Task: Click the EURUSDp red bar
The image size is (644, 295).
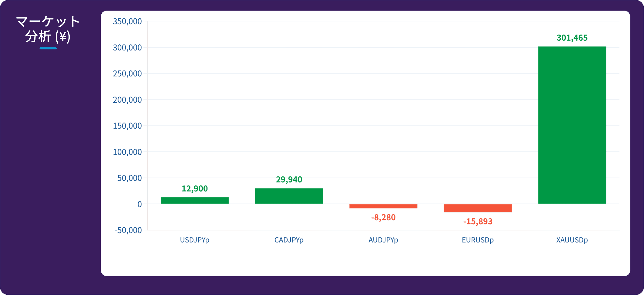Action: pos(478,208)
